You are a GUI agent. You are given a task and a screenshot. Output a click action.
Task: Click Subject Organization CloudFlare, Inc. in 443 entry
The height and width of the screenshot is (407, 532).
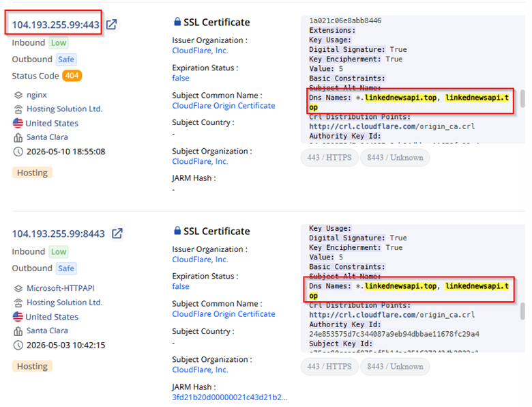click(200, 161)
